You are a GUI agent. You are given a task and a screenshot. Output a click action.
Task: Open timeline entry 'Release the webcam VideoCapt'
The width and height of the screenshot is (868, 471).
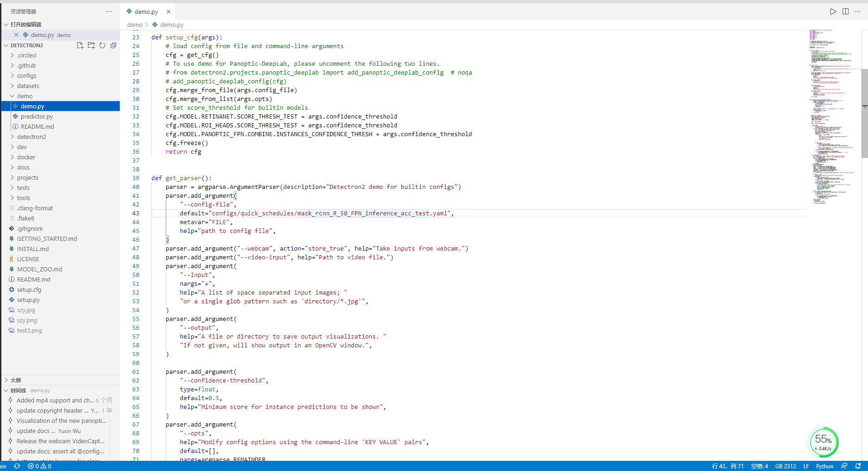[x=60, y=441]
